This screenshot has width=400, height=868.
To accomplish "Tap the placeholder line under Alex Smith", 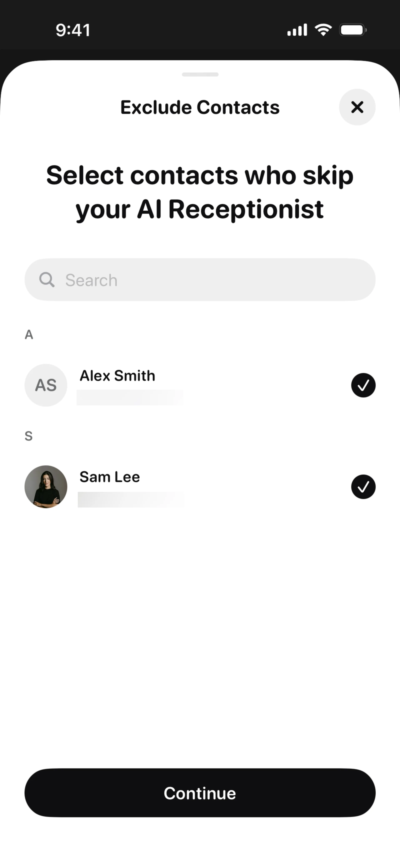I will coord(130,398).
